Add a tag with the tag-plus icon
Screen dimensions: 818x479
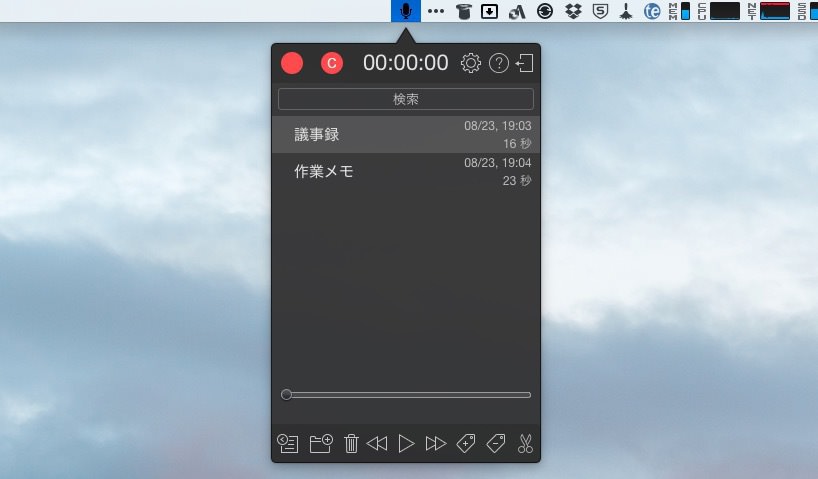465,444
